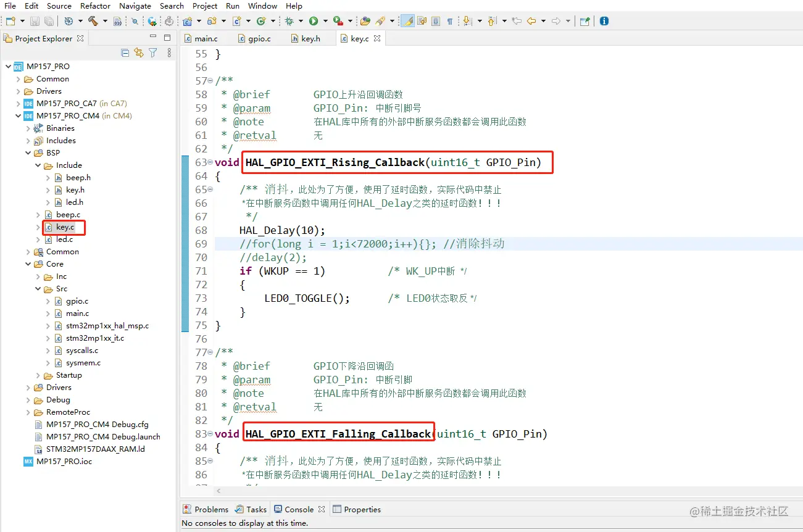Switch to the Problems tab
The height and width of the screenshot is (532, 803).
206,510
